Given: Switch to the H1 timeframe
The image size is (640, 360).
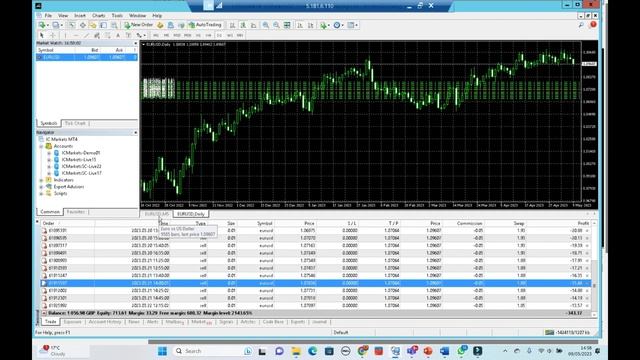Looking at the screenshot, I should [198, 35].
